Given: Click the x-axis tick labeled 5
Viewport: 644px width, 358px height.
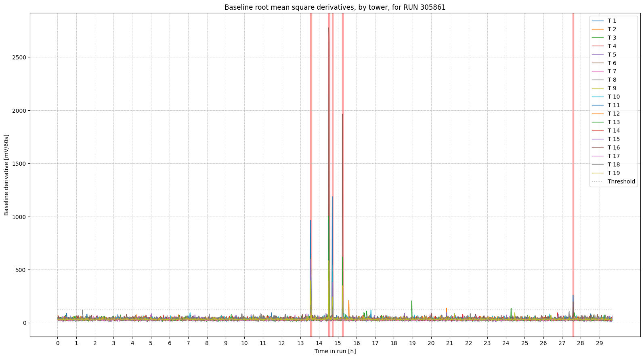Looking at the screenshot, I should tap(151, 343).
